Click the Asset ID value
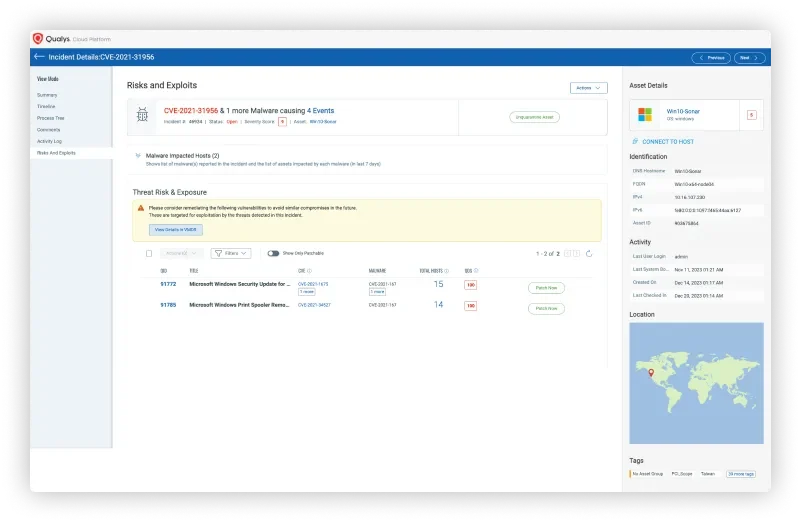The height and width of the screenshot is (522, 801). pyautogui.click(x=686, y=223)
